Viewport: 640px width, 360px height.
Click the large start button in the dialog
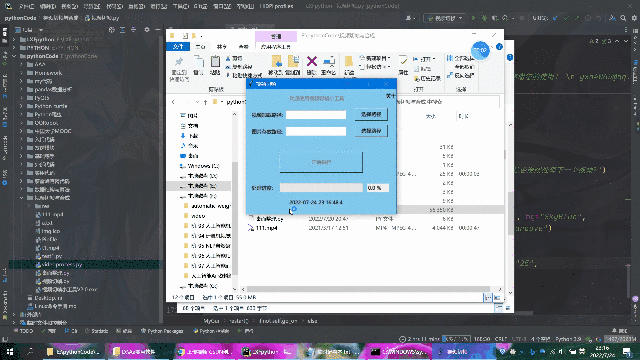[321, 162]
